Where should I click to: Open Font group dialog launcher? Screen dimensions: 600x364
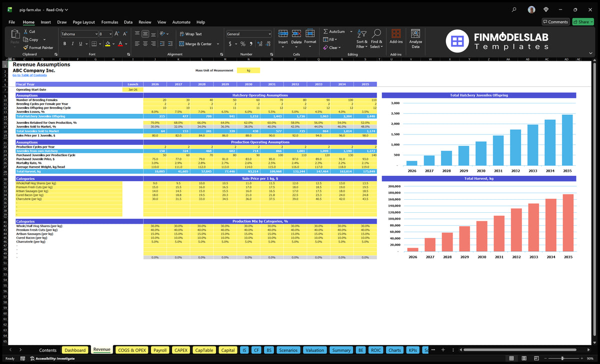pos(129,54)
